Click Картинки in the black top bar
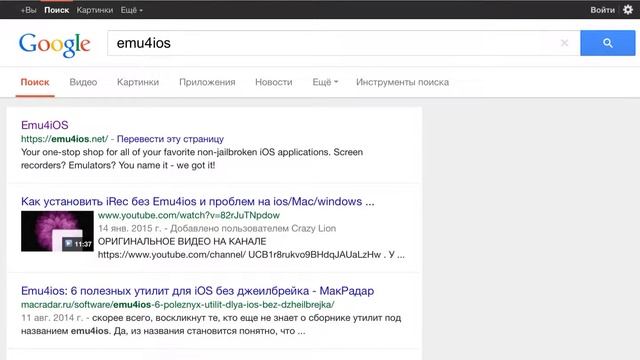This screenshot has width=640, height=360. (x=95, y=10)
